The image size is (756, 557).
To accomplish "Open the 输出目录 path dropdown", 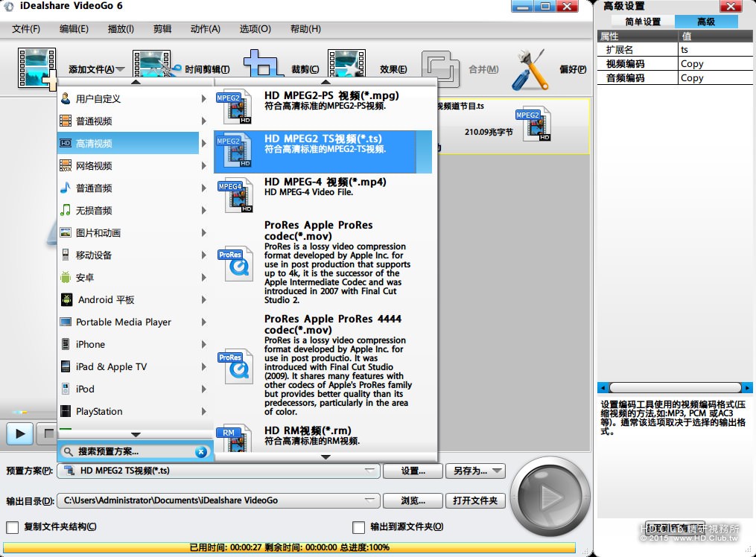I will click(x=369, y=500).
